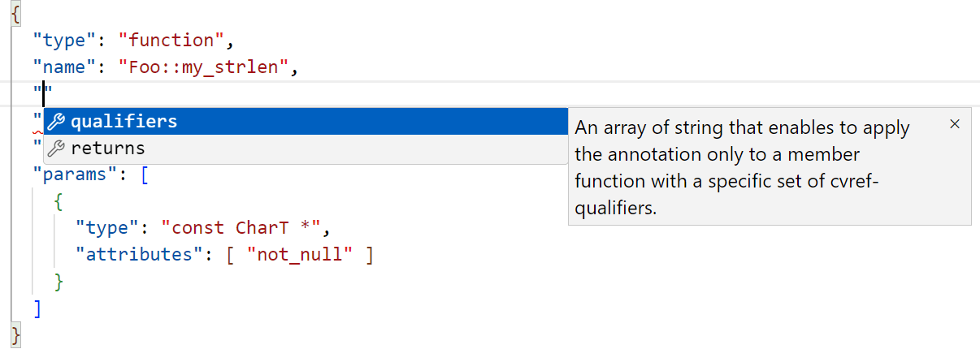Click the "attributes" property key

[138, 254]
